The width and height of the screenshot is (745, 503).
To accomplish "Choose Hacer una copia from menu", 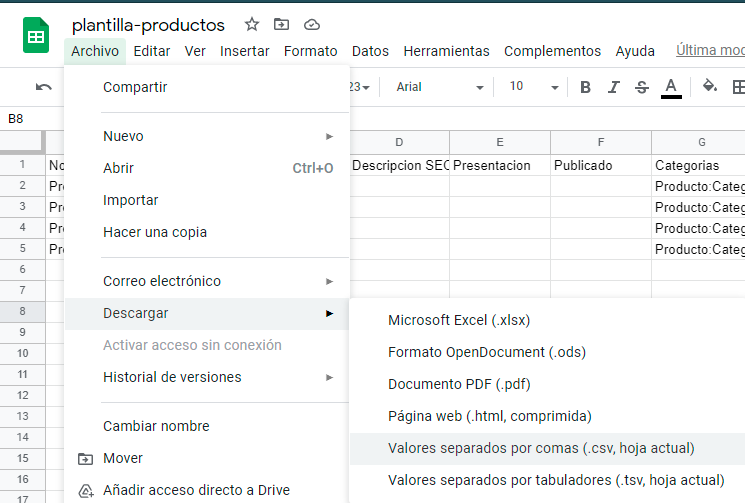I will click(x=155, y=232).
